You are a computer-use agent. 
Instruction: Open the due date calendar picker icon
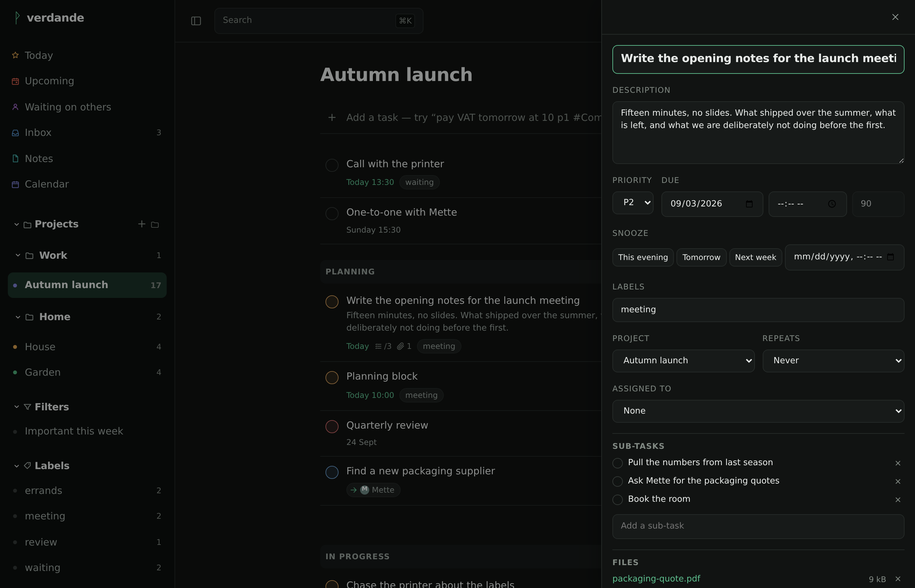click(749, 204)
